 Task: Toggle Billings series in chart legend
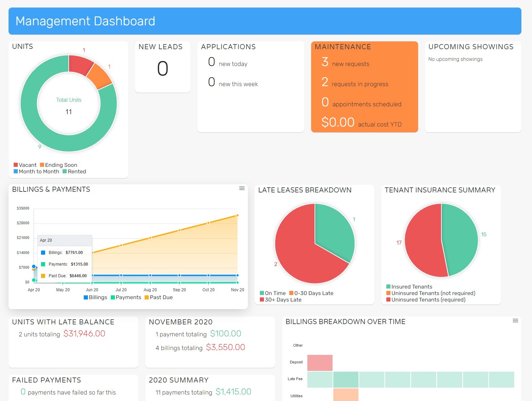tap(95, 297)
